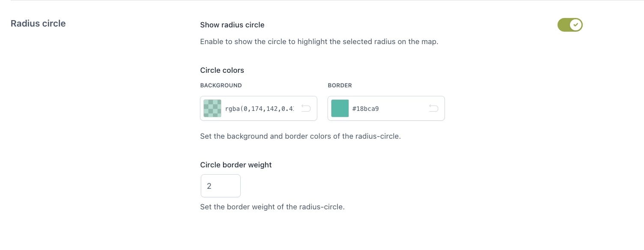Click the checkmark knob on the radius toggle
This screenshot has height=250, width=644.
click(x=576, y=25)
